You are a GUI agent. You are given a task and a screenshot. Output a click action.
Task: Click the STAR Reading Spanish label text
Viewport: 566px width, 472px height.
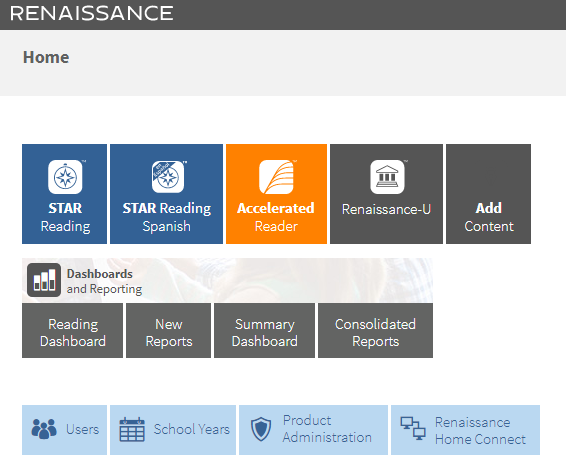click(166, 217)
